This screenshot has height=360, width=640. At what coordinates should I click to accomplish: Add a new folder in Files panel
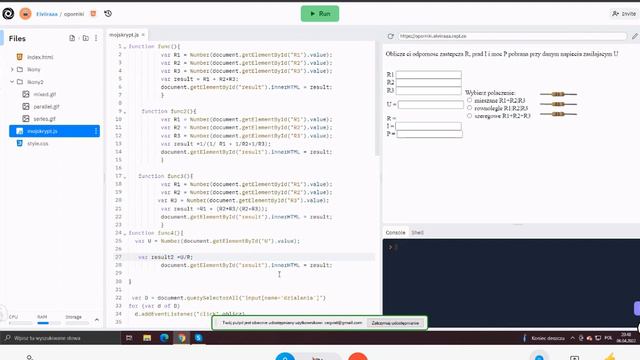85,38
